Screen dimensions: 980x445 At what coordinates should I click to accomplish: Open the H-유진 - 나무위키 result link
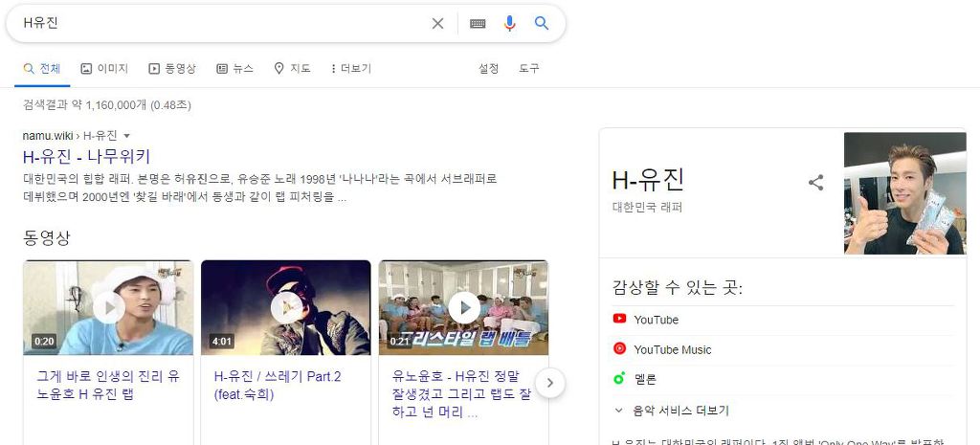pyautogui.click(x=87, y=156)
